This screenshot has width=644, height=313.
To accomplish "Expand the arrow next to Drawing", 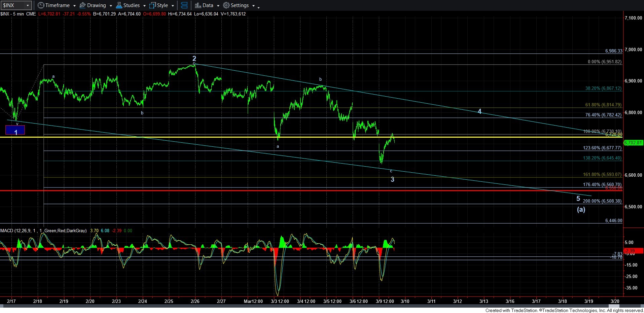I will click(x=111, y=6).
